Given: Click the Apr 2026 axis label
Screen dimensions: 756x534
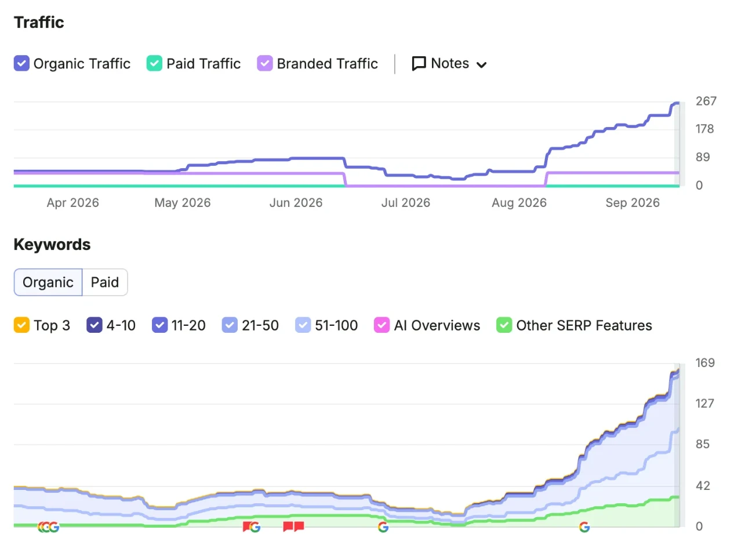Looking at the screenshot, I should coord(73,203).
